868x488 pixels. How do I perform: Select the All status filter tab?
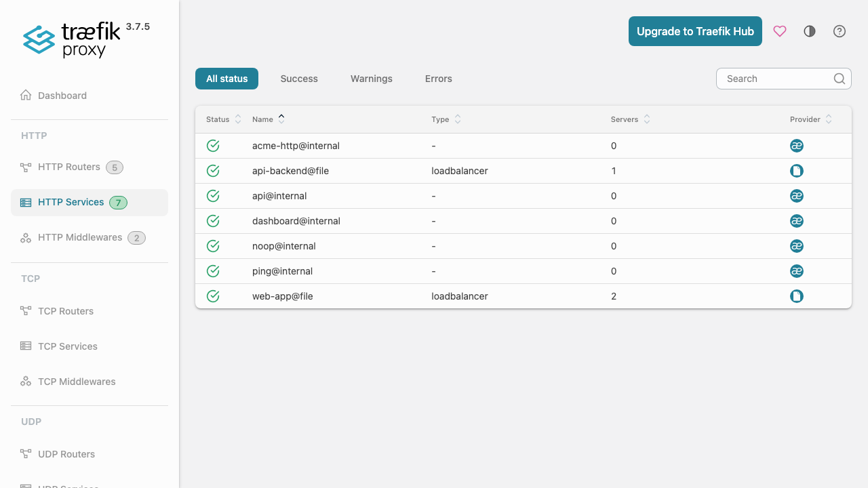click(x=227, y=79)
